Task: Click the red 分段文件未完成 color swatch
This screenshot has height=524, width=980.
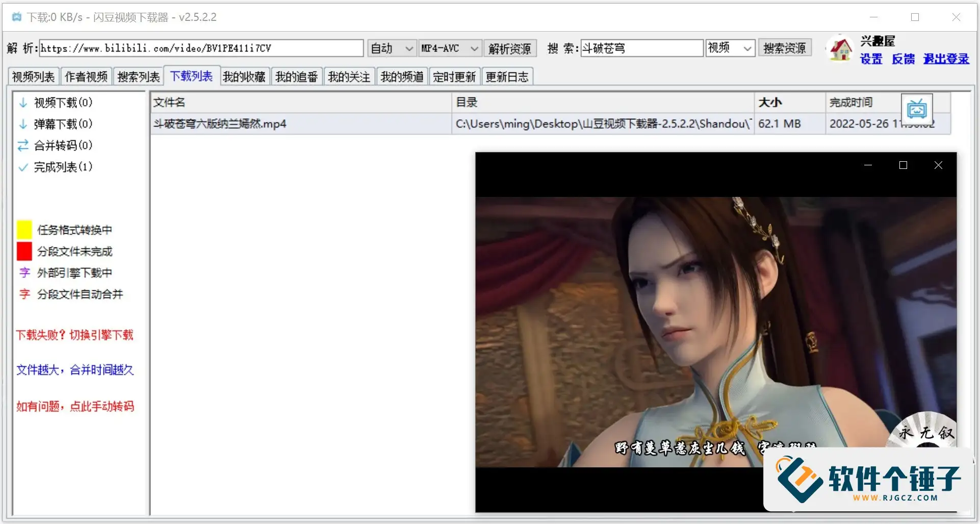Action: pos(24,252)
